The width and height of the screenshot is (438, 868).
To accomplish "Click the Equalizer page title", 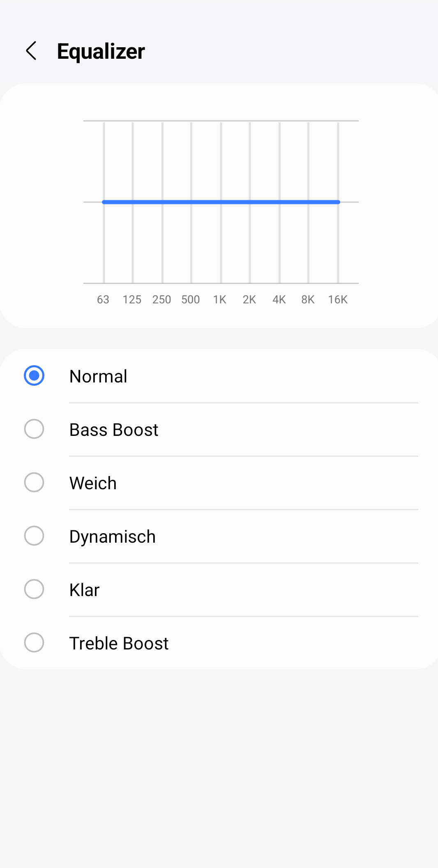I will pos(101,51).
